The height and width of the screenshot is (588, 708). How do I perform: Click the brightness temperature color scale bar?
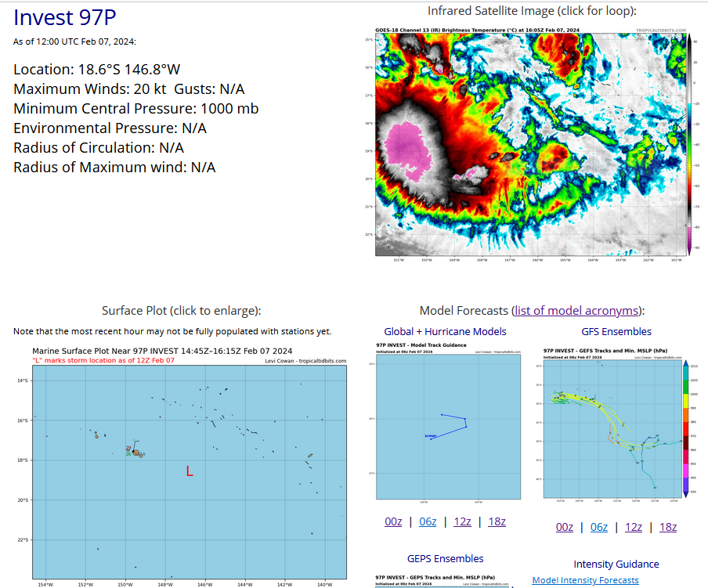pyautogui.click(x=688, y=145)
